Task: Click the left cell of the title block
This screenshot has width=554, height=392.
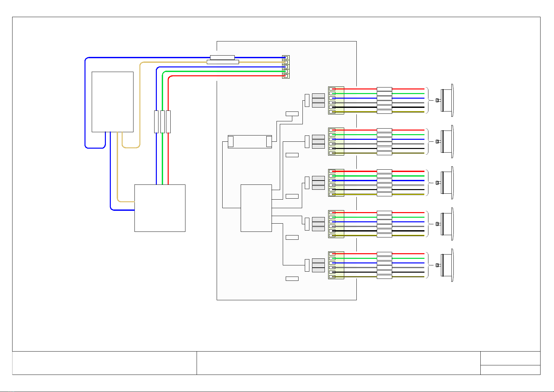Action: click(105, 363)
